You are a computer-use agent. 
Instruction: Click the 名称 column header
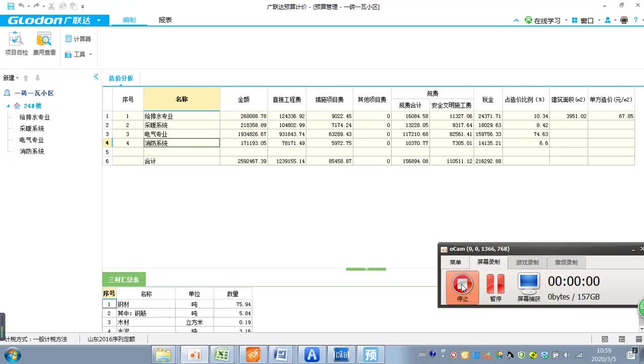tap(181, 99)
